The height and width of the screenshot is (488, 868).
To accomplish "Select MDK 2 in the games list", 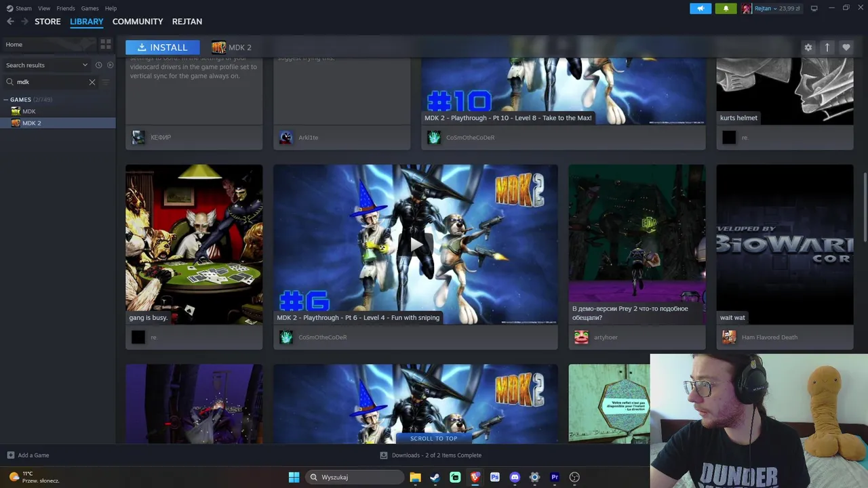I will coord(58,123).
